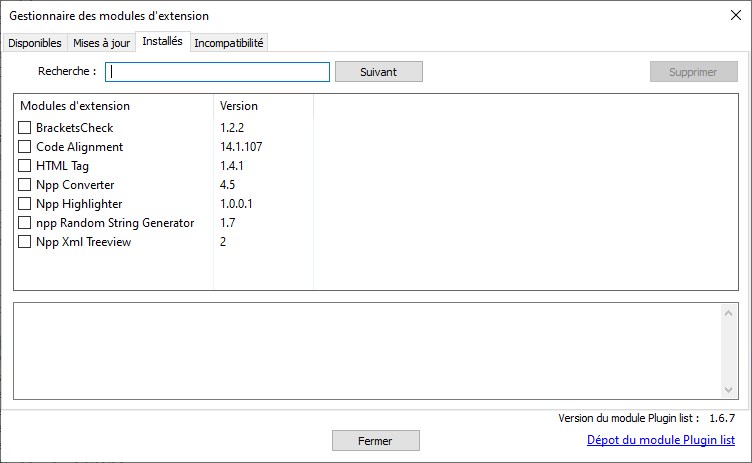
Task: Select the npp Random String Generator name
Action: tap(115, 223)
